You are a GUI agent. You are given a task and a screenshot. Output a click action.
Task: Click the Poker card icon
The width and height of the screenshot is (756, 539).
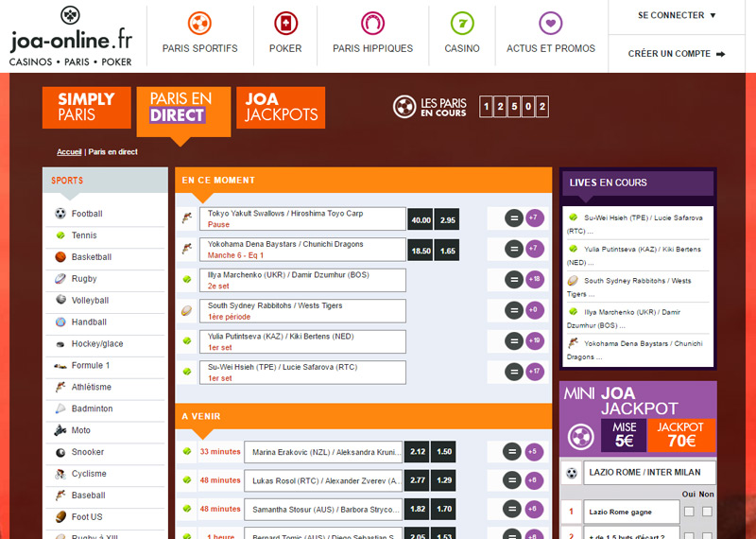point(285,23)
